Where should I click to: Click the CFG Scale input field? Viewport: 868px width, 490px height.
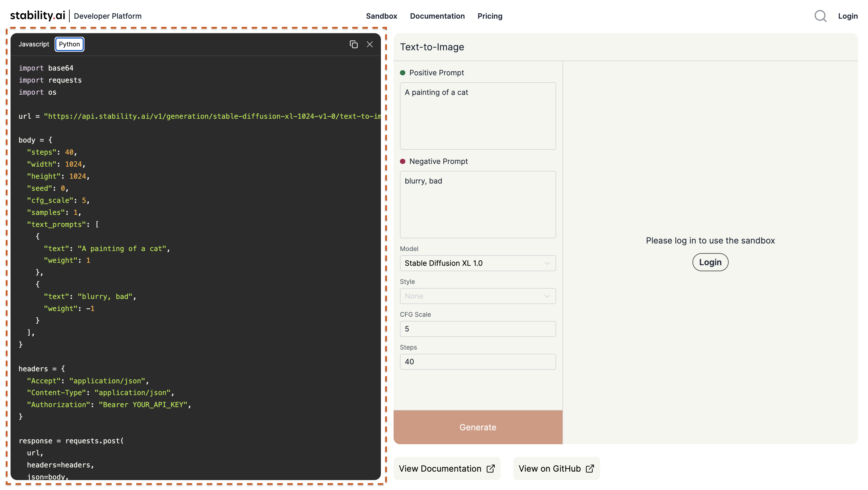(477, 329)
